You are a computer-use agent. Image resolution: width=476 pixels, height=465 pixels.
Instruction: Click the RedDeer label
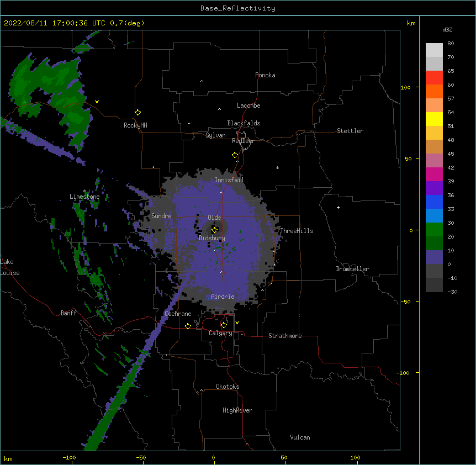coord(243,141)
